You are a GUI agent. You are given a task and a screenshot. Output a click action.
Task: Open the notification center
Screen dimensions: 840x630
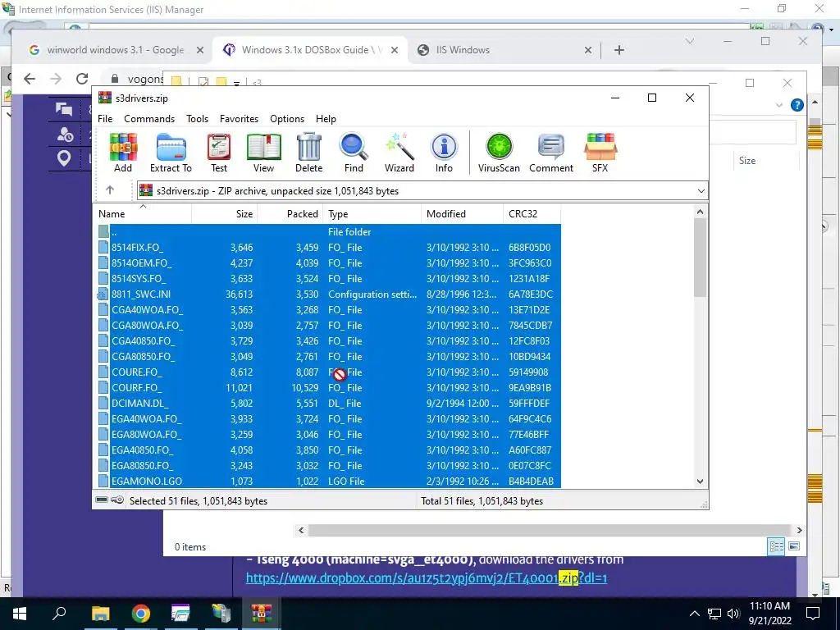tap(813, 614)
